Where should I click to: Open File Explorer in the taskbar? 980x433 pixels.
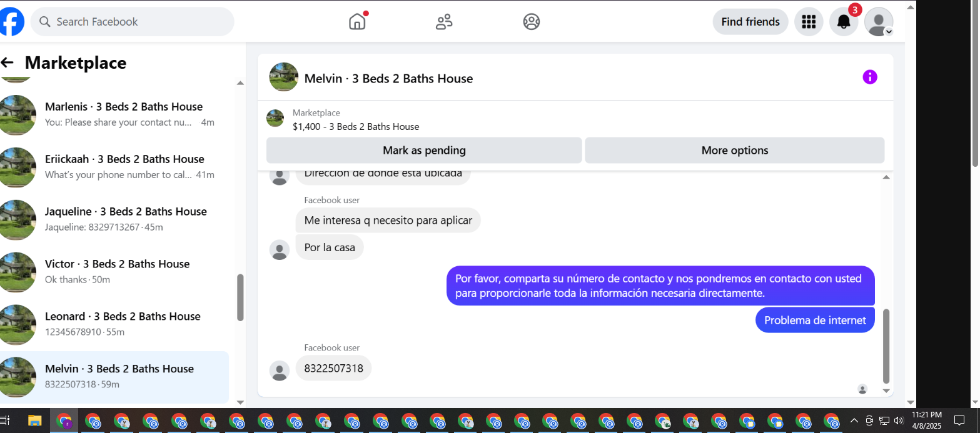[x=34, y=421]
